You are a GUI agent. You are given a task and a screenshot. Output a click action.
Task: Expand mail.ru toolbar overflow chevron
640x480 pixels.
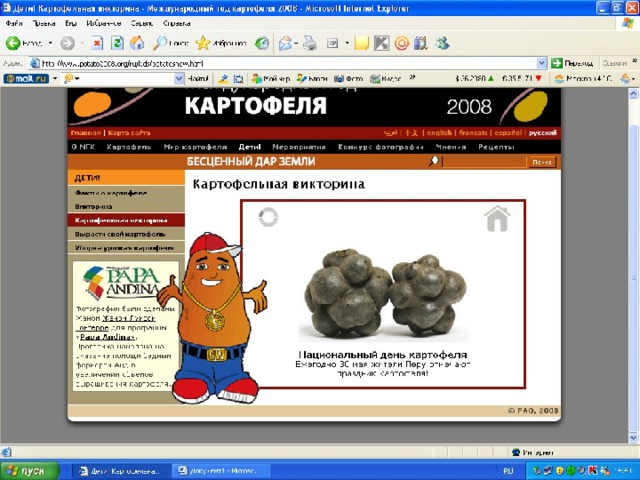pyautogui.click(x=412, y=77)
